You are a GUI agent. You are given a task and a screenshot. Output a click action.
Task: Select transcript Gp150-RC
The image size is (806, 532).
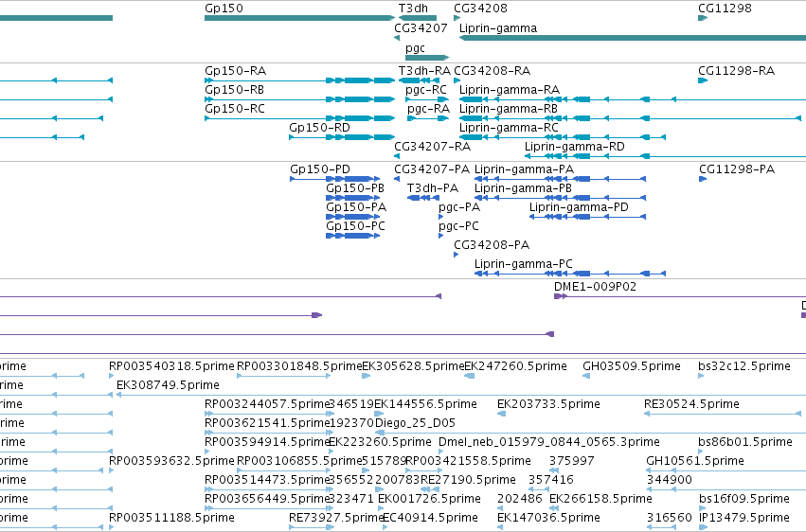[x=299, y=118]
